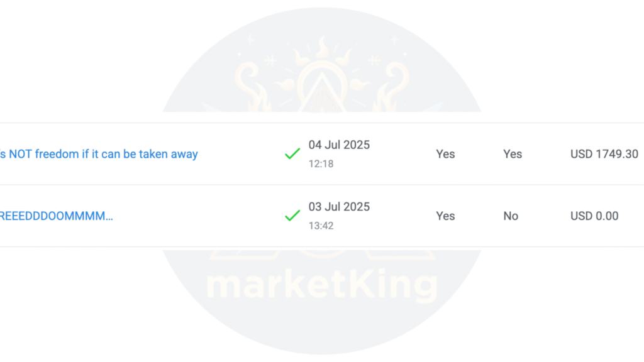Click the green checkmark in the 04 Jul row
Screen dimensions: 644x362
[292, 154]
